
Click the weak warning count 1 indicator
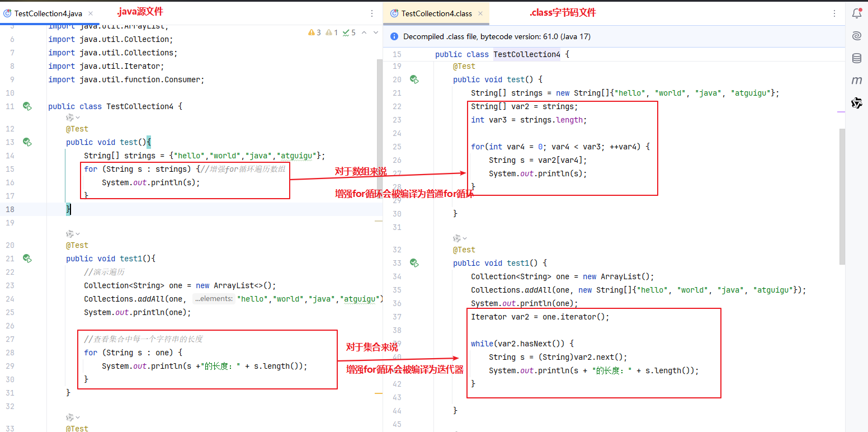pos(332,32)
